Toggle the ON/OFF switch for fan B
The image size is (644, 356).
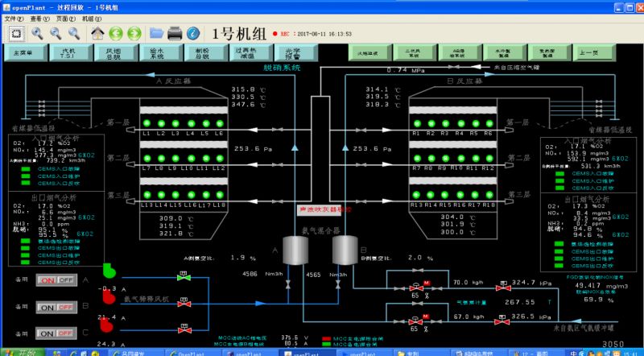click(x=57, y=308)
